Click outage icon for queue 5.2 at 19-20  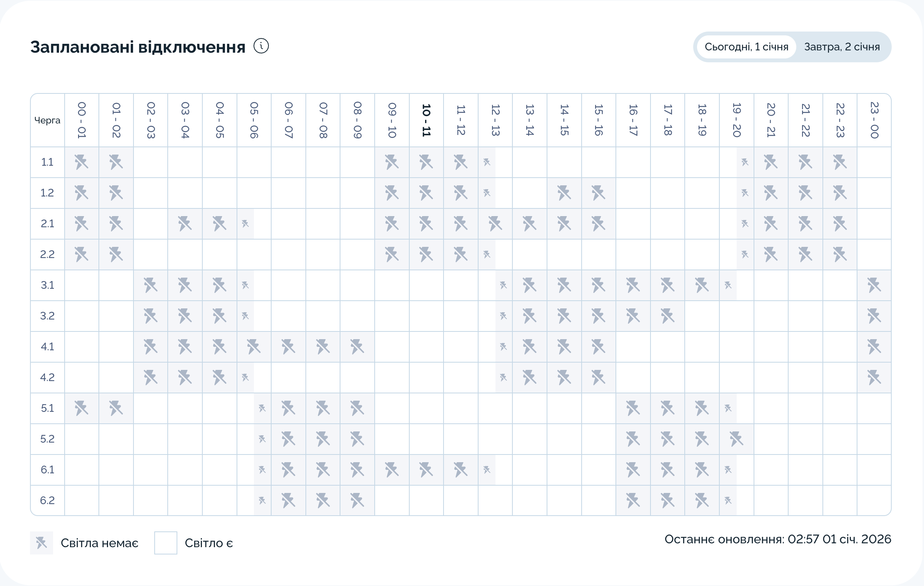736,439
